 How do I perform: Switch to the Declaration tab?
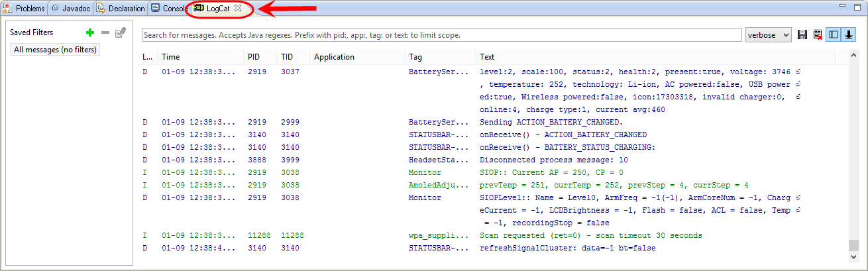tap(121, 9)
